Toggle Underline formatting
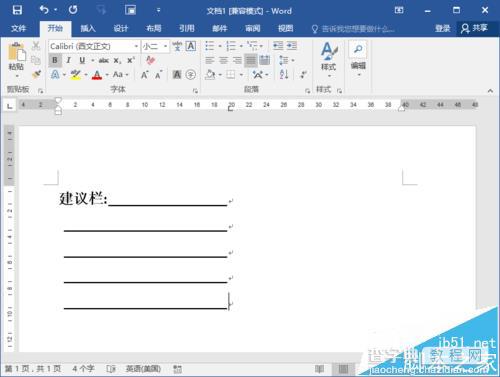500x377 pixels. click(x=82, y=60)
